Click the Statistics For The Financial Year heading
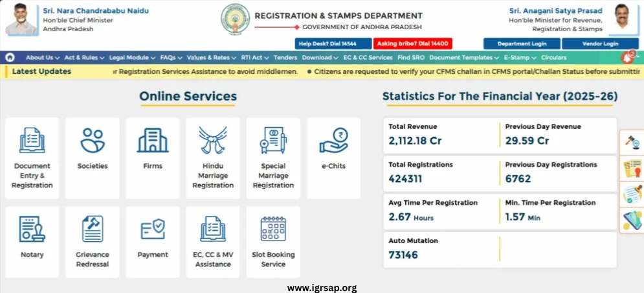This screenshot has height=293, width=644. click(500, 97)
